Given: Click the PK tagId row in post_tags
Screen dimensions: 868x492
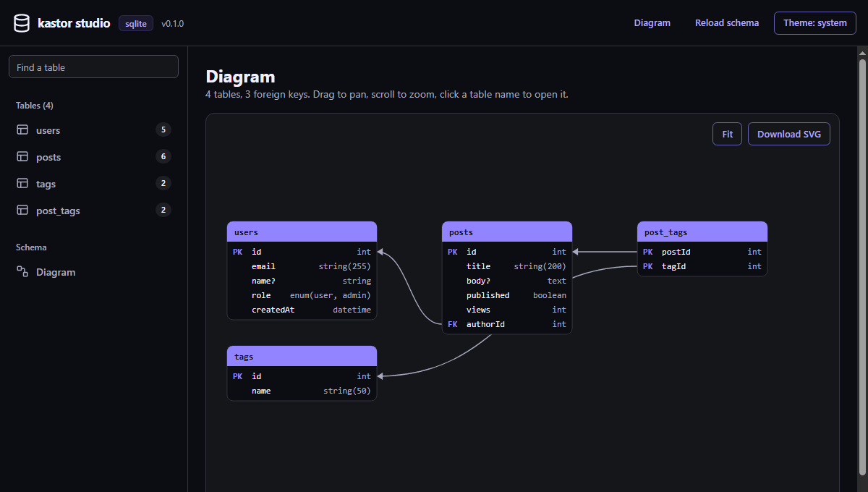Looking at the screenshot, I should 702,266.
